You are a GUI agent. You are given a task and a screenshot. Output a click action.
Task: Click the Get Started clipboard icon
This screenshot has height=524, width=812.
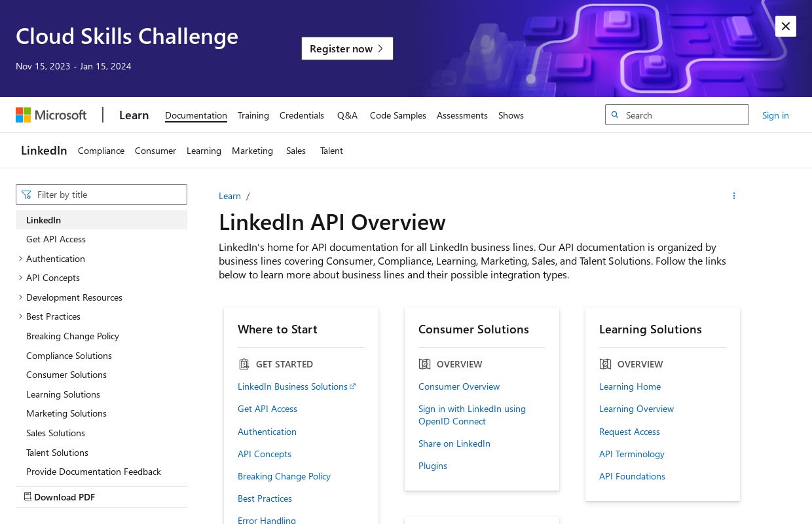click(x=244, y=364)
